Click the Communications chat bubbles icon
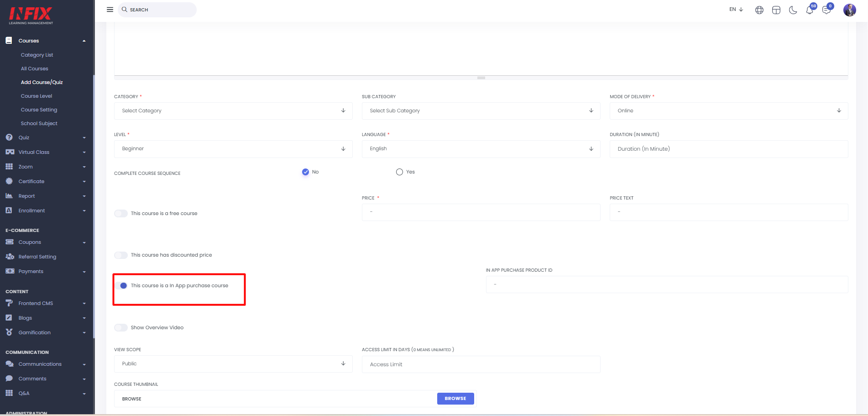Image resolution: width=868 pixels, height=416 pixels. [10, 364]
